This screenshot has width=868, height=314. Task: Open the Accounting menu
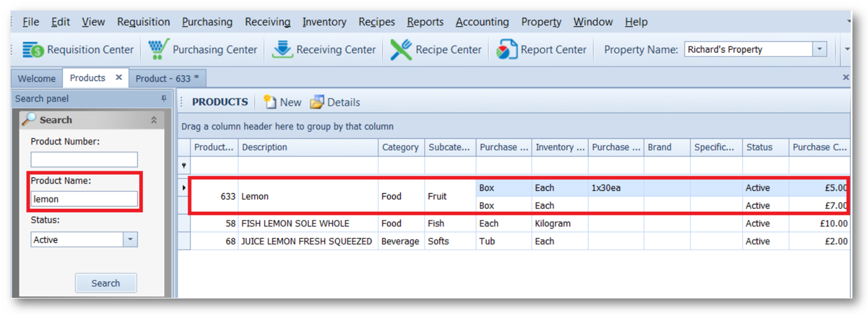(482, 22)
